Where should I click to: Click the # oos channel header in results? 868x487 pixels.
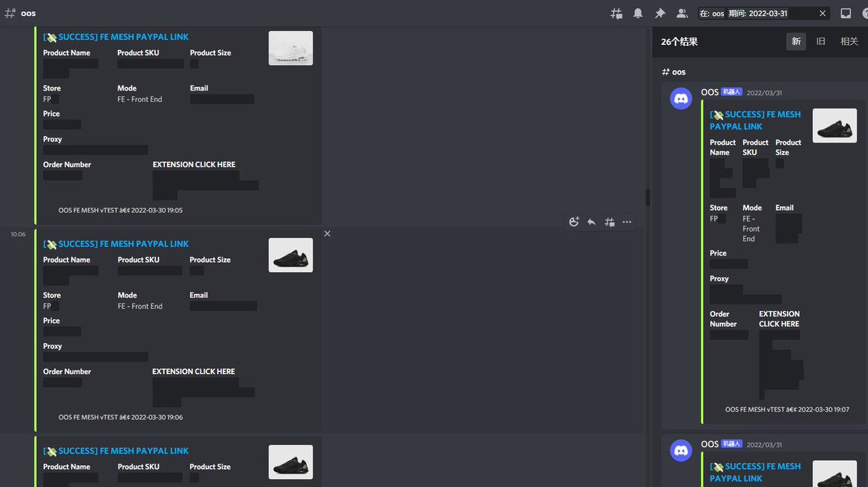(673, 72)
